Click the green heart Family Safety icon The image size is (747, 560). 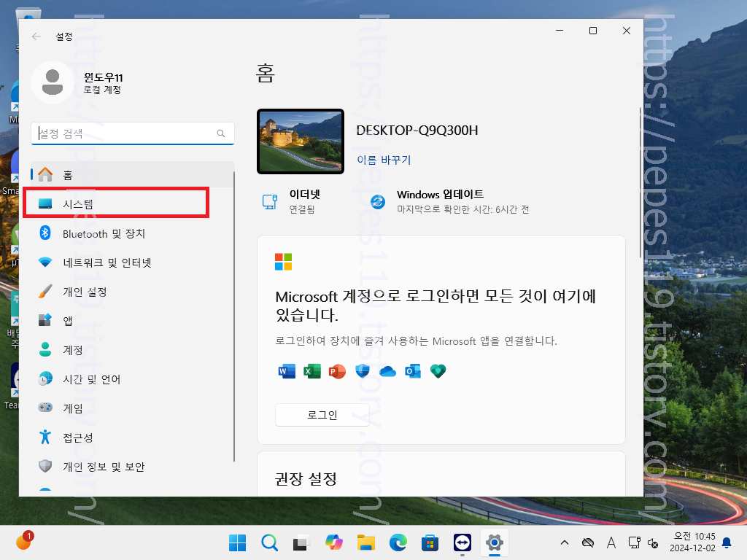[x=438, y=371]
